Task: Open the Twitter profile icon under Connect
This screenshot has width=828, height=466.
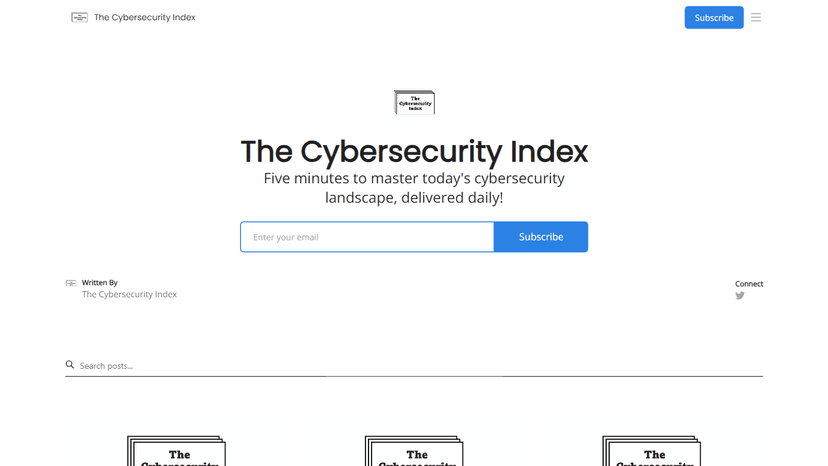Action: click(740, 296)
